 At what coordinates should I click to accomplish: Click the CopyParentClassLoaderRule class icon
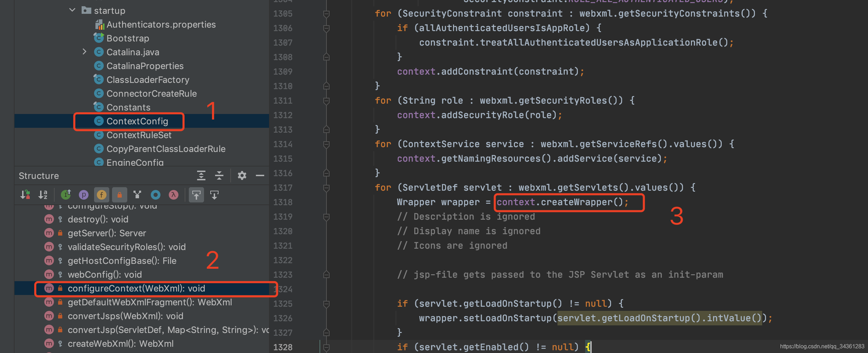99,149
